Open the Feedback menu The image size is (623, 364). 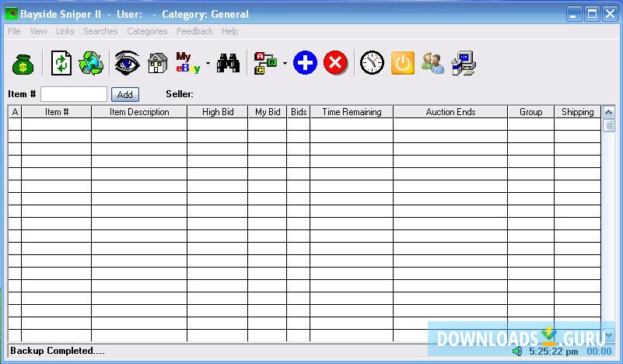[x=194, y=31]
